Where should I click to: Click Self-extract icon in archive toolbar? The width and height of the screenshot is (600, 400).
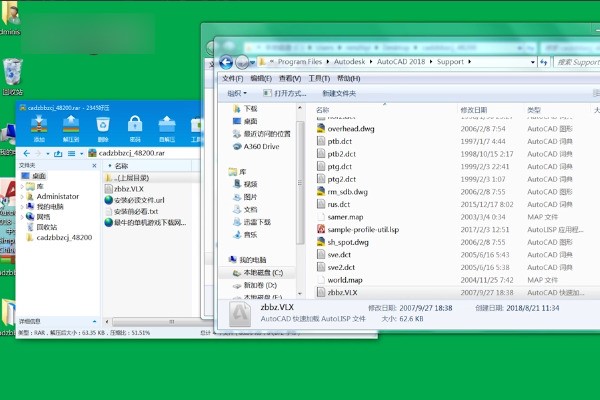(x=167, y=129)
